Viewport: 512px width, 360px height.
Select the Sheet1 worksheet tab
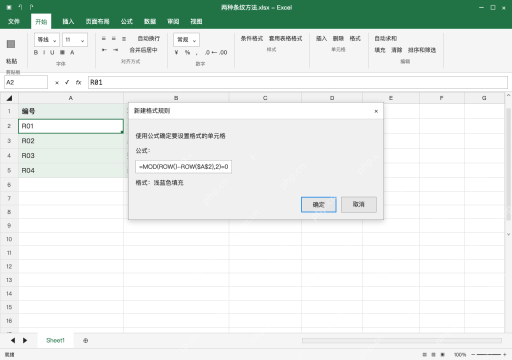pyautogui.click(x=55, y=340)
